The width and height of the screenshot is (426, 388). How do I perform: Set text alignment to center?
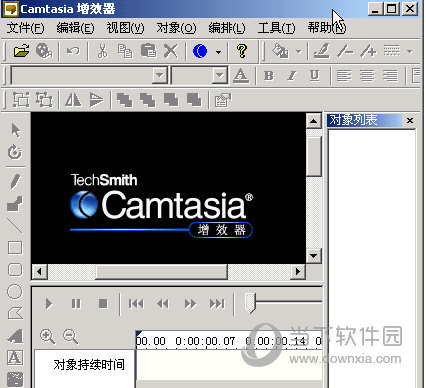pyautogui.click(x=367, y=76)
